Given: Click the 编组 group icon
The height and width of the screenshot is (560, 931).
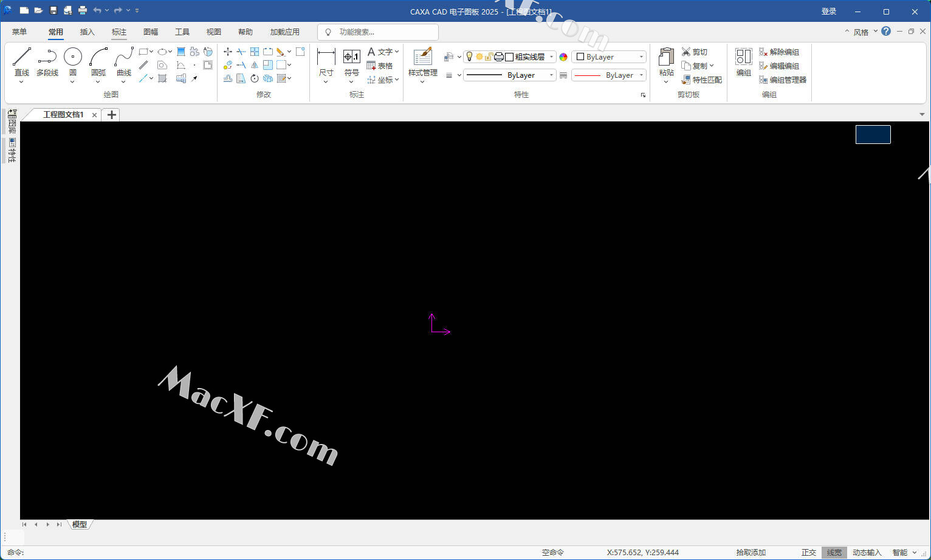Looking at the screenshot, I should (744, 57).
